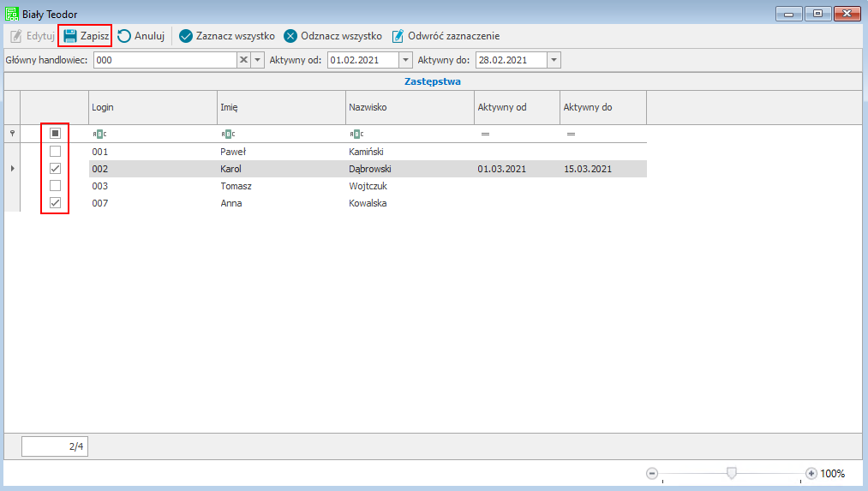Toggle the header select-all checkbox

pyautogui.click(x=56, y=134)
